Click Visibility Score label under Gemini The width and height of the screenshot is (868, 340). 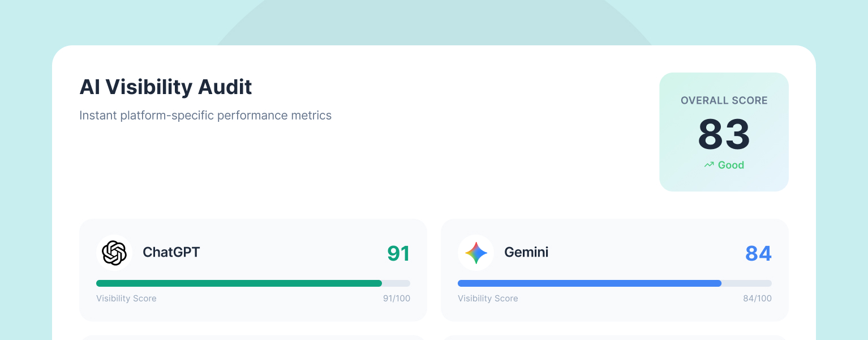click(488, 299)
